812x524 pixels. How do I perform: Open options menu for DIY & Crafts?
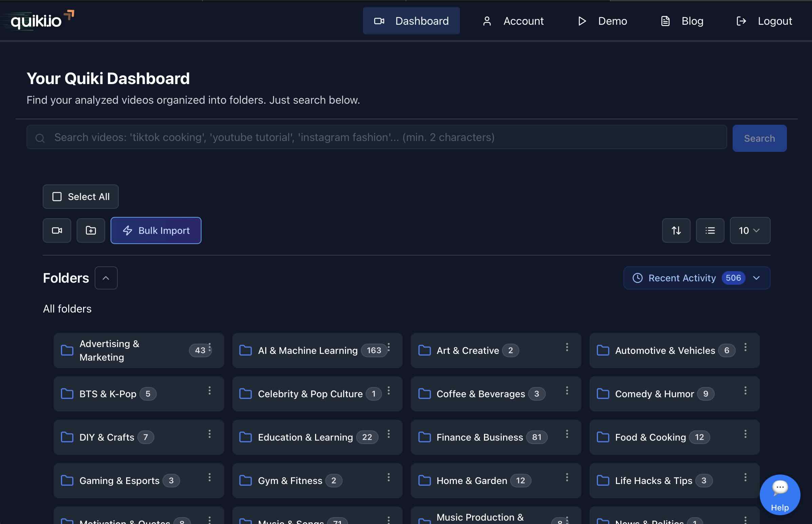[210, 434]
